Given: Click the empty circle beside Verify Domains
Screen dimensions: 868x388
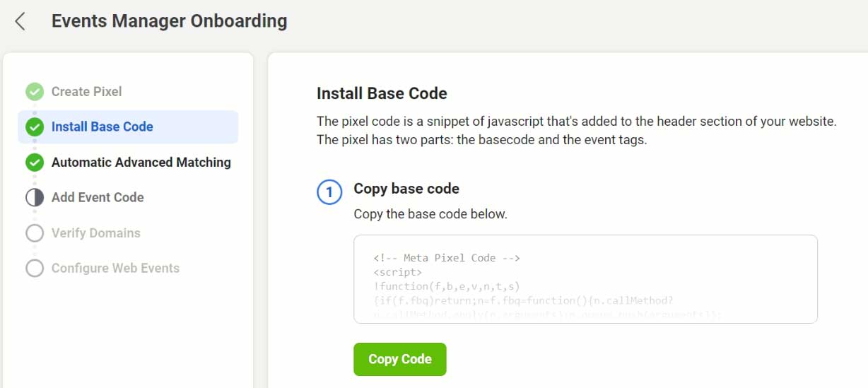Looking at the screenshot, I should coord(35,233).
